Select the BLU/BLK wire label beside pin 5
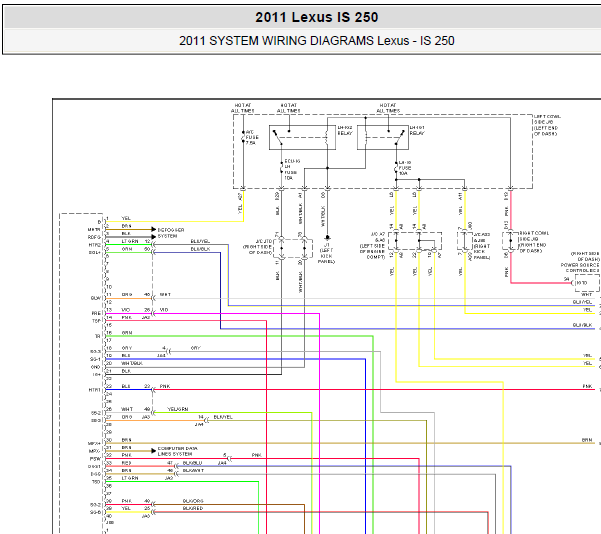The image size is (601, 534). (200, 249)
